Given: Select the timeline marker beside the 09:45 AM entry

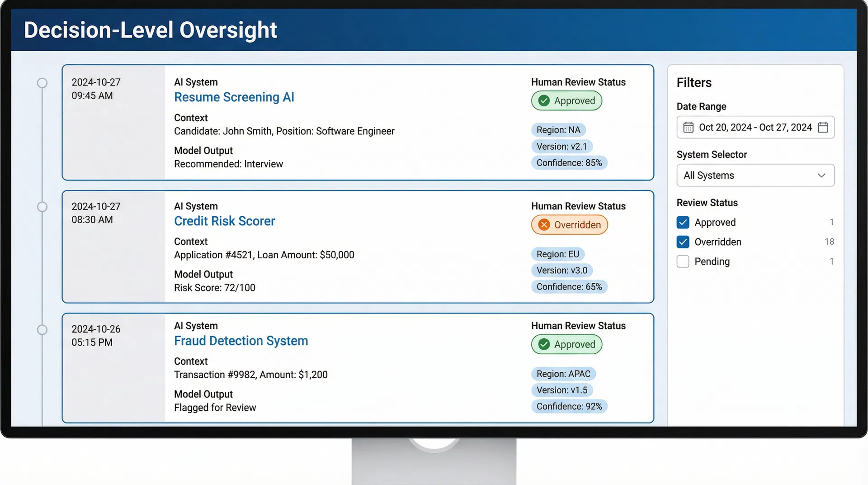Looking at the screenshot, I should point(42,83).
